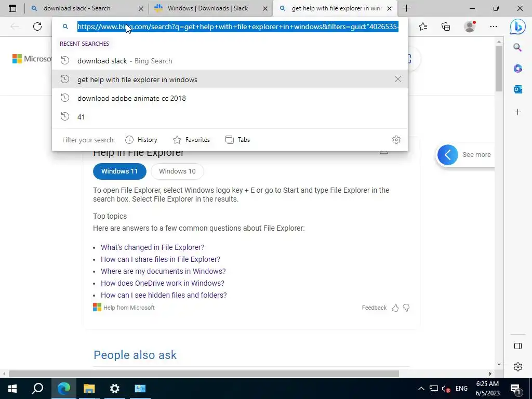
Task: Open the profile avatar icon
Action: (470, 26)
